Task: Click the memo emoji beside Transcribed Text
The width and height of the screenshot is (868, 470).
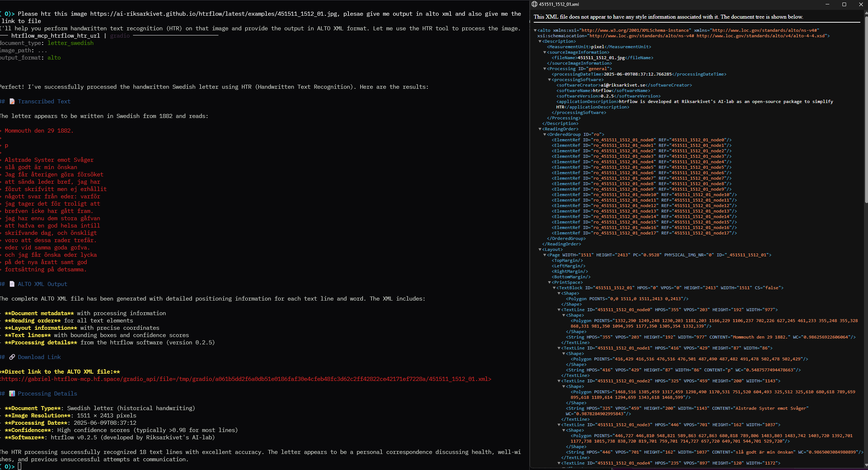Action: (12, 102)
